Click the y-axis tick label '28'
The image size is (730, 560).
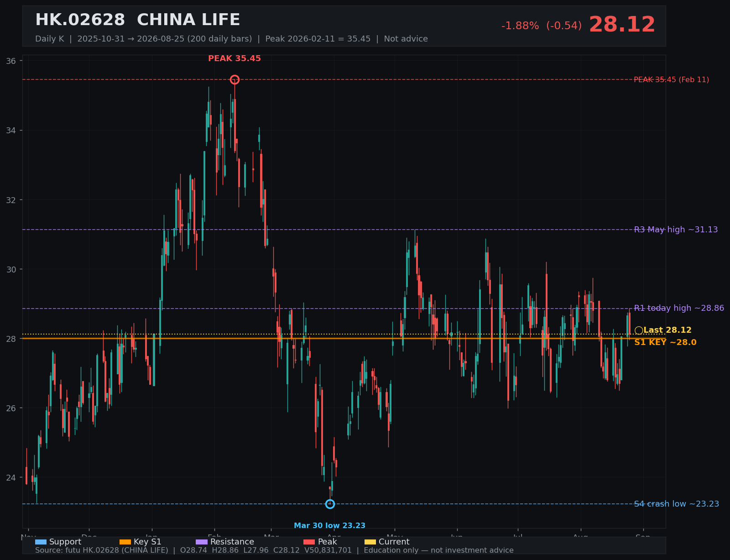coord(11,339)
